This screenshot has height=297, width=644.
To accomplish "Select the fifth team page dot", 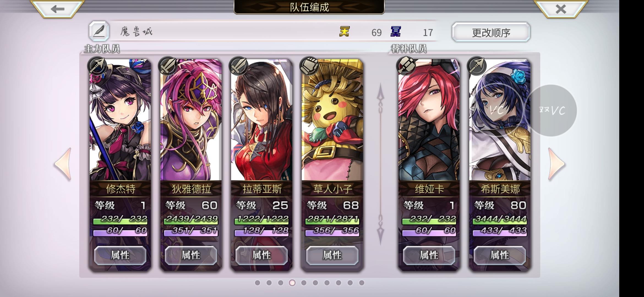I will click(x=304, y=283).
